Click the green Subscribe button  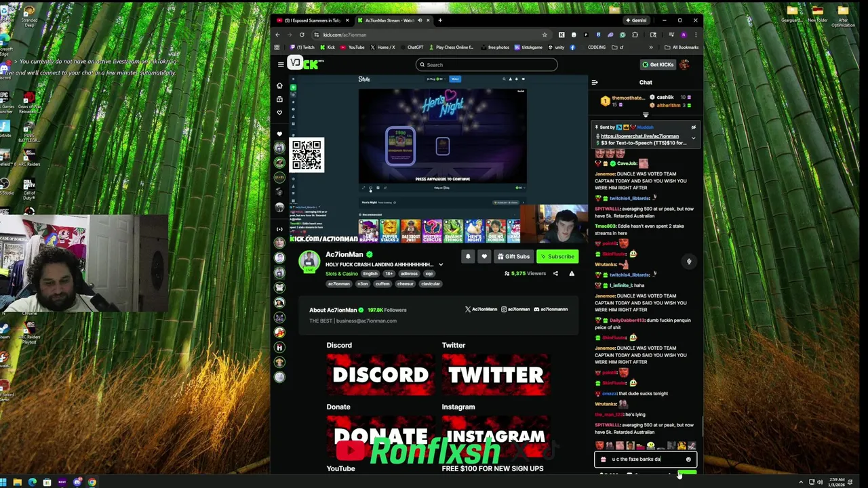tap(557, 256)
